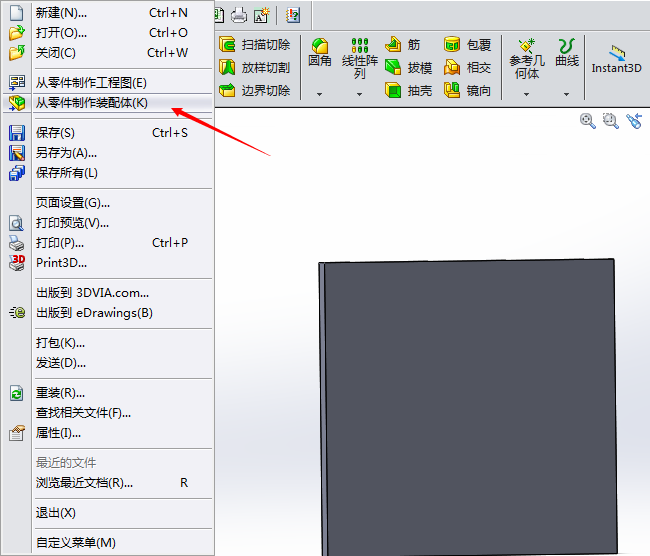The width and height of the screenshot is (650, 556).
Task: Choose 从零件制作装配体(K) menu item
Action: click(x=108, y=103)
